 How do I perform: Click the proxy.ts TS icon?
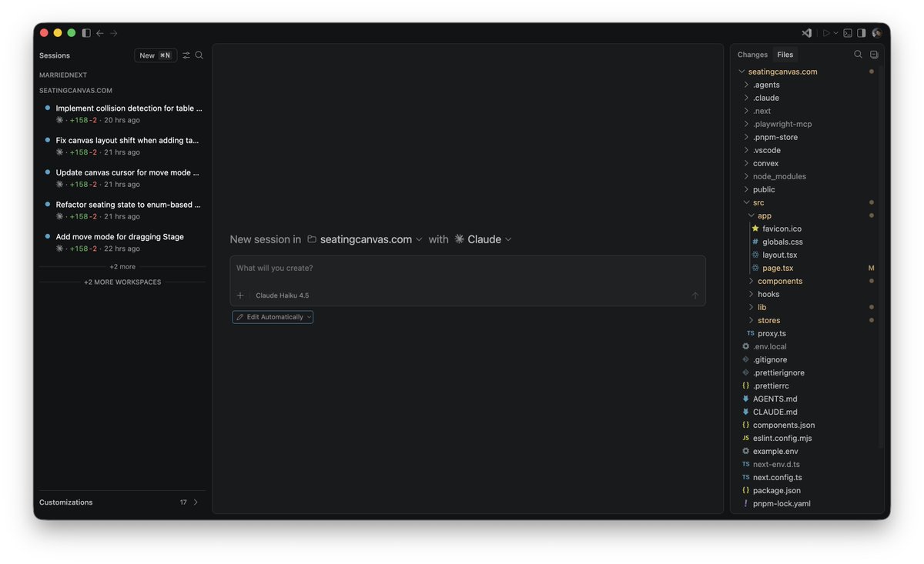point(751,333)
